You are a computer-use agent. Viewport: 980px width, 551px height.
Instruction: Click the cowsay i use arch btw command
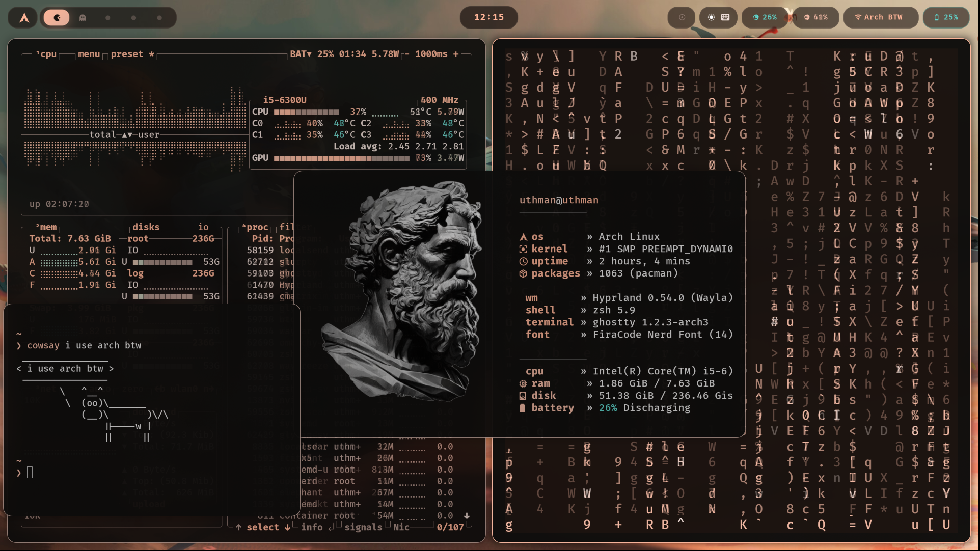[84, 345]
